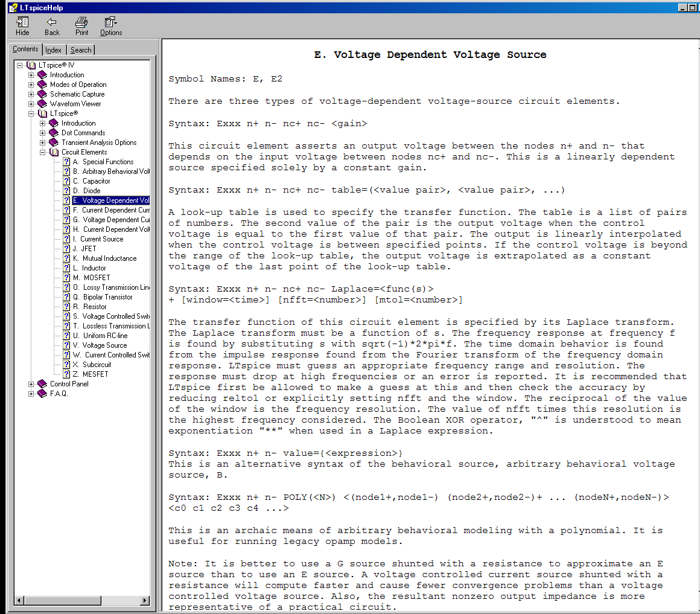Maximize the LTspiceHelp window

click(x=692, y=8)
